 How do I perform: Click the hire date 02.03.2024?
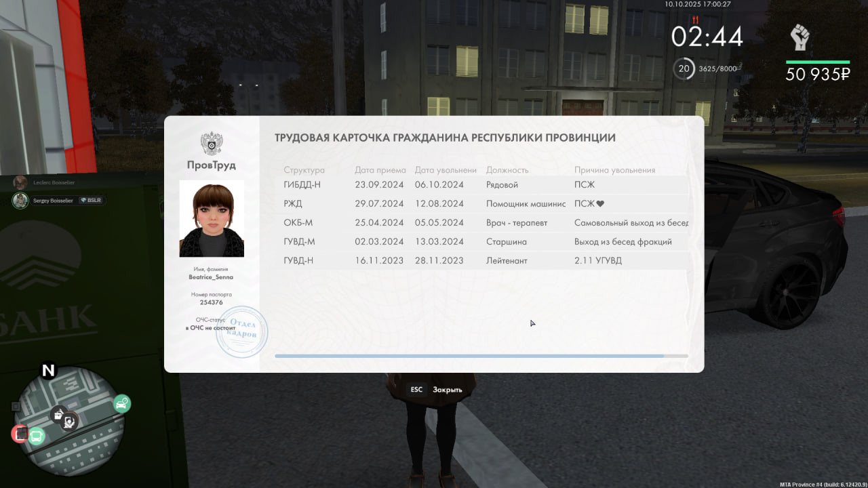coord(379,241)
